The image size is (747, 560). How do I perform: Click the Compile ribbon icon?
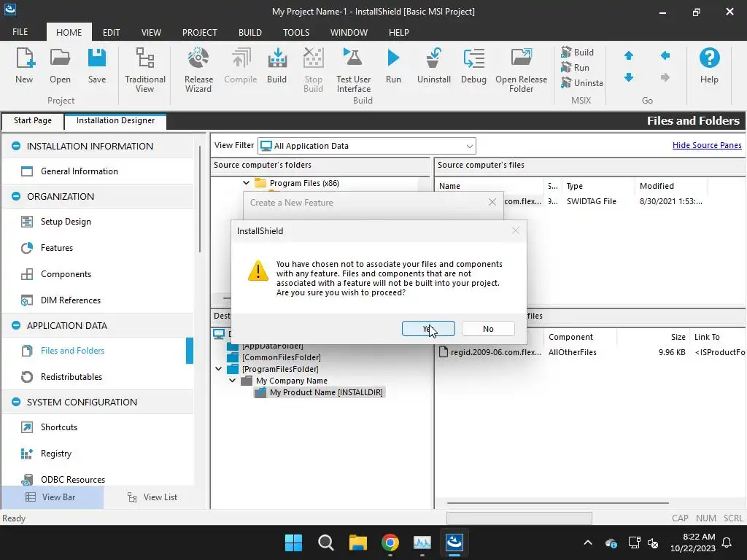click(x=241, y=66)
